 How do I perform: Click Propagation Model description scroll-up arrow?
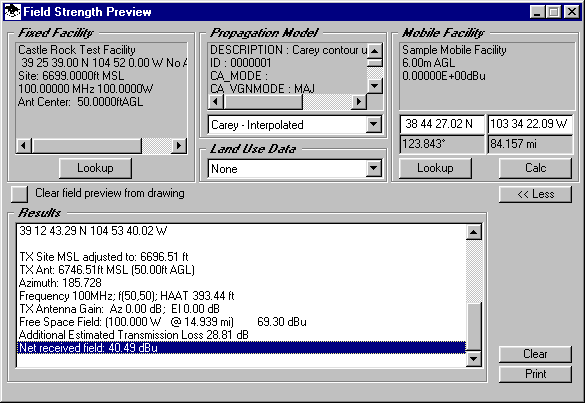[375, 51]
